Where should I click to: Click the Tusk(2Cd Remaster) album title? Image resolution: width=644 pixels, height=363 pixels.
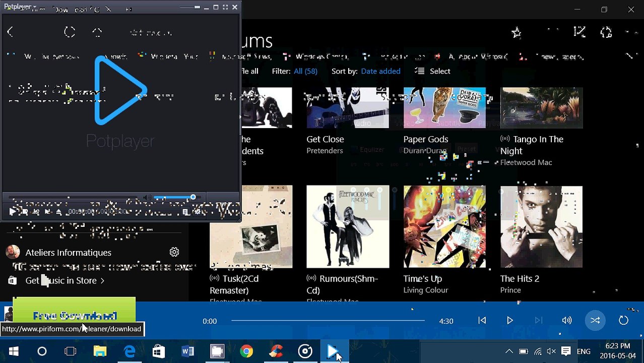(x=234, y=284)
